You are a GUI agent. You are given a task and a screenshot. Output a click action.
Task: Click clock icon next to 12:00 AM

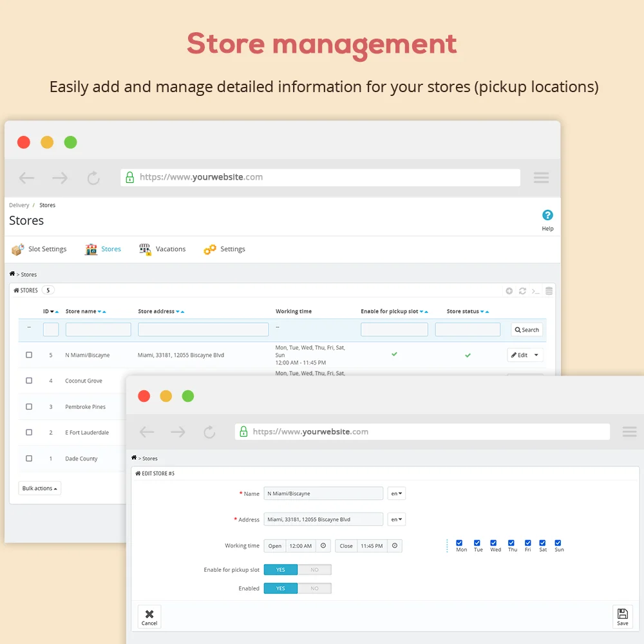click(x=323, y=546)
